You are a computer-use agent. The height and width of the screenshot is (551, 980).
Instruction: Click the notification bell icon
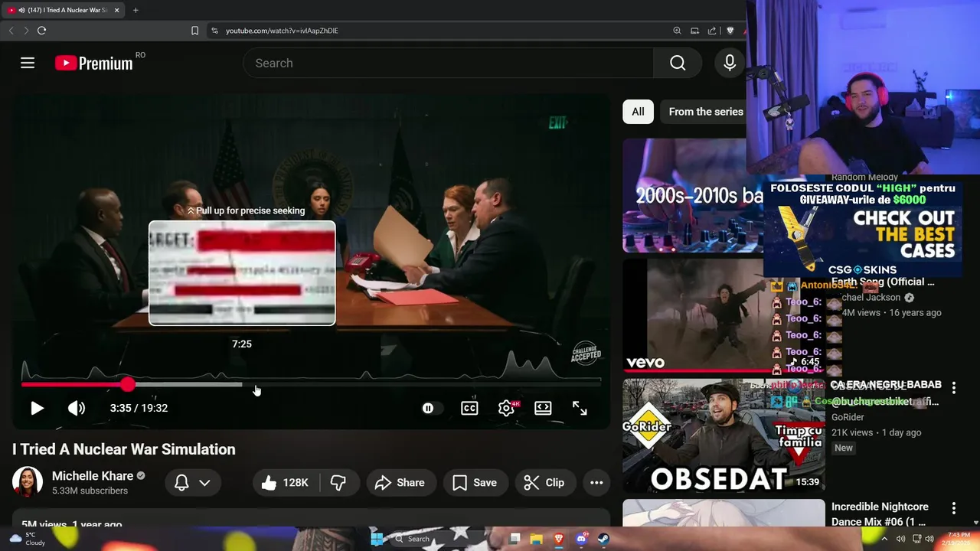pos(181,483)
